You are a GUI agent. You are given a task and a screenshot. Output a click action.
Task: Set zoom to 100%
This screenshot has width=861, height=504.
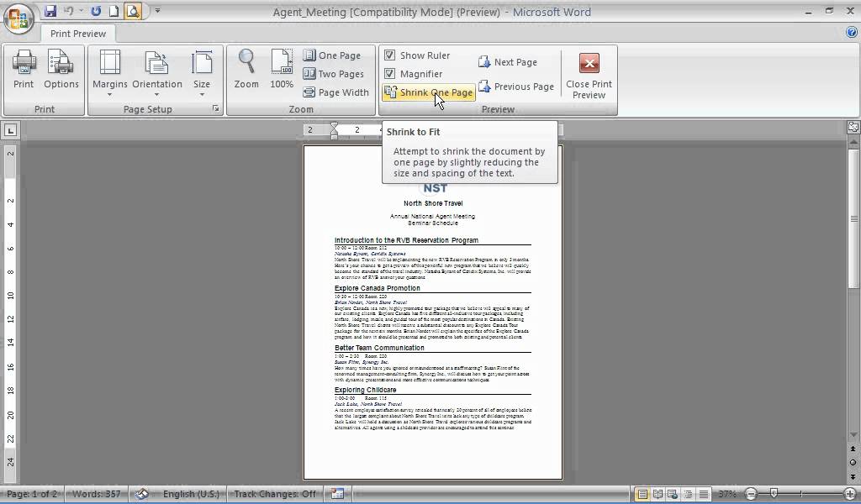(x=281, y=69)
